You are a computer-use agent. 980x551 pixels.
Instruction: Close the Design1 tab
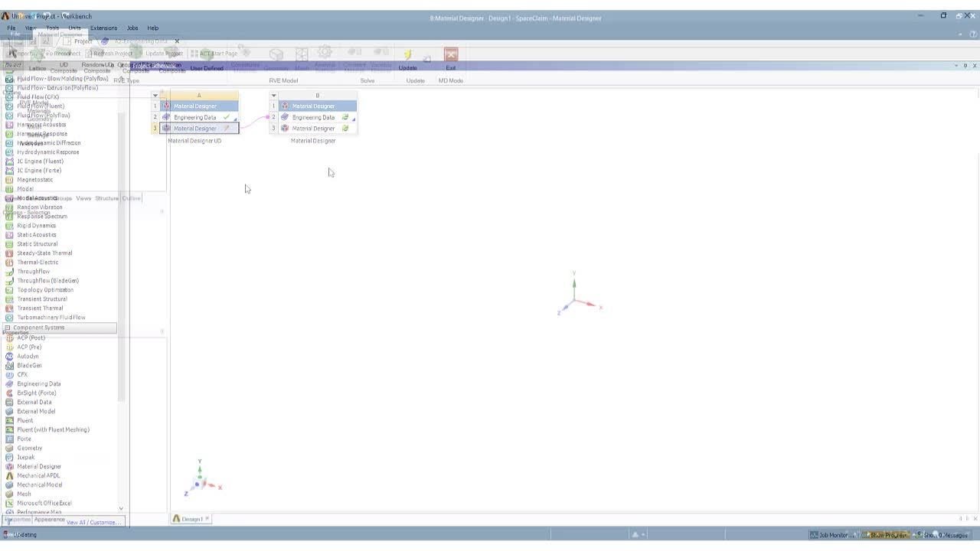tap(207, 519)
